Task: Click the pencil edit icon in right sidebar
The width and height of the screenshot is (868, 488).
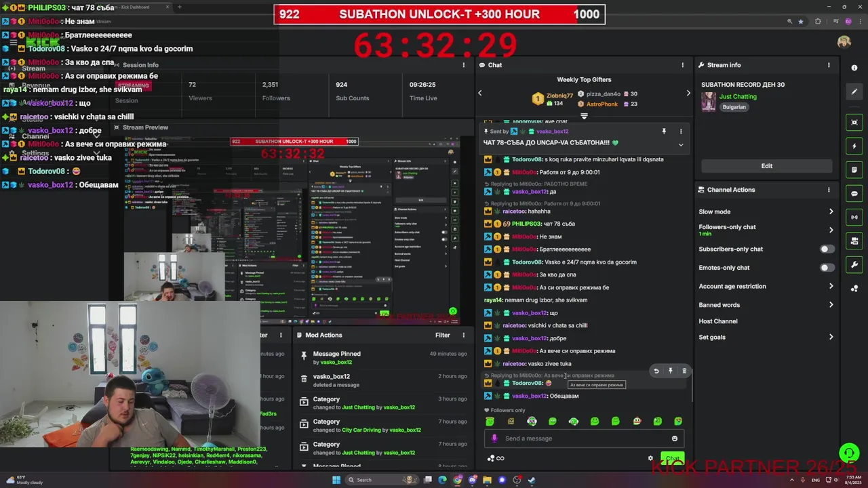Action: [x=854, y=91]
